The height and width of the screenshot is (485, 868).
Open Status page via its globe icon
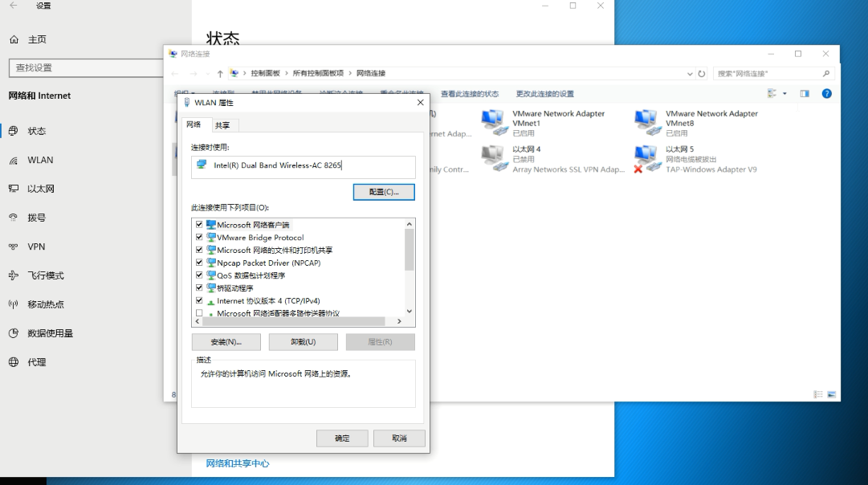14,131
